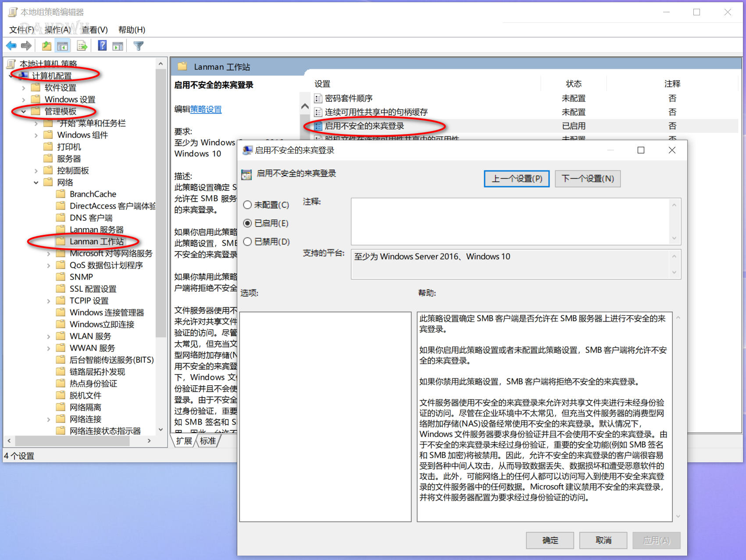Expand the 控制面板 tree node

tap(36, 170)
